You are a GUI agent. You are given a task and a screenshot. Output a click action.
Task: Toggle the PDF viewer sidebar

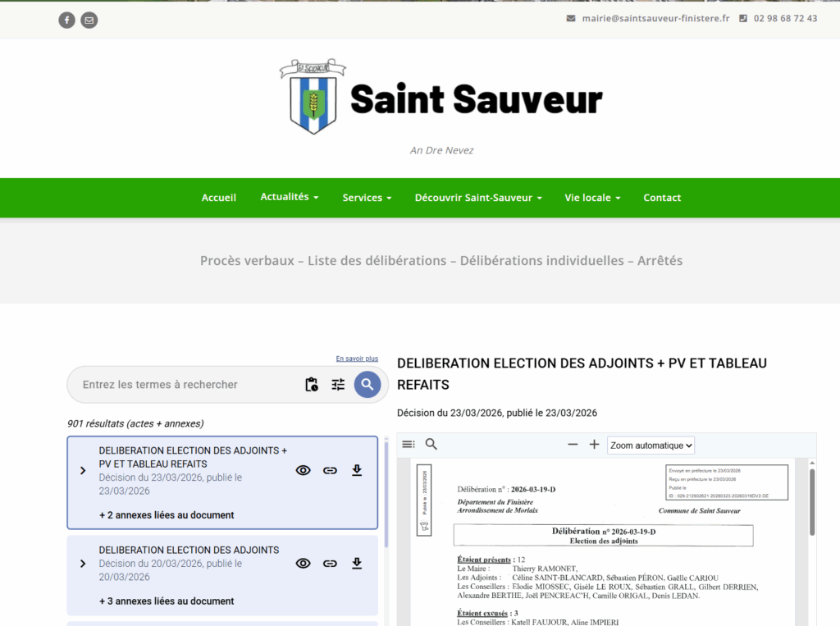click(x=409, y=445)
